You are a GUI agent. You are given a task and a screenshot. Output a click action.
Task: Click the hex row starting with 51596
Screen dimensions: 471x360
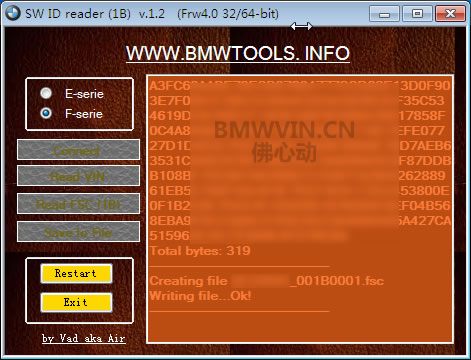(249, 236)
